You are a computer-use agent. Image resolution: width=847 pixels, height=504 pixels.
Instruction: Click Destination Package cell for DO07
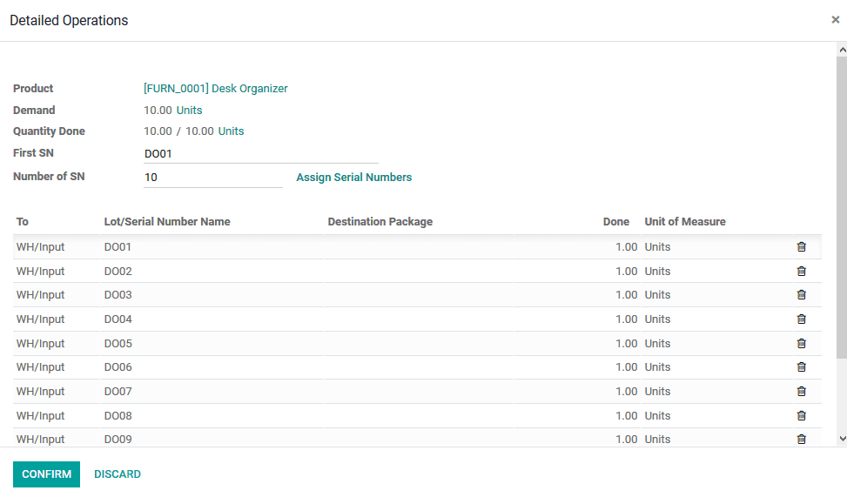[419, 392]
